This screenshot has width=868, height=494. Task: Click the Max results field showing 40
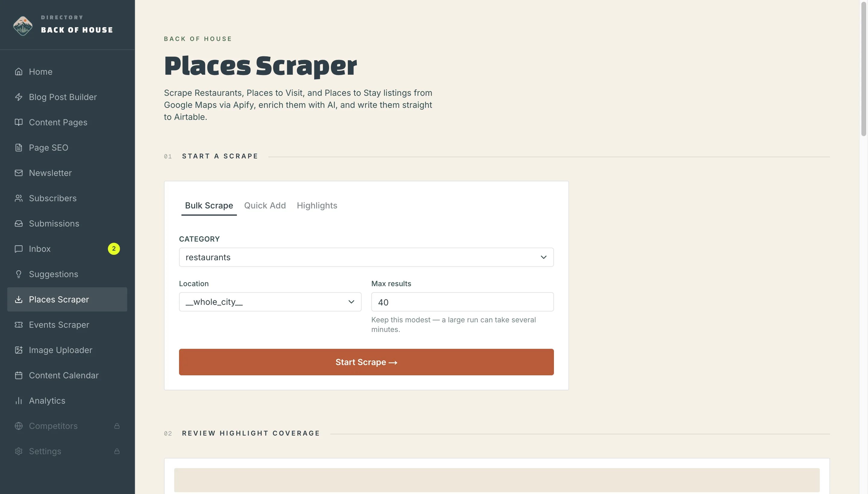[462, 302]
